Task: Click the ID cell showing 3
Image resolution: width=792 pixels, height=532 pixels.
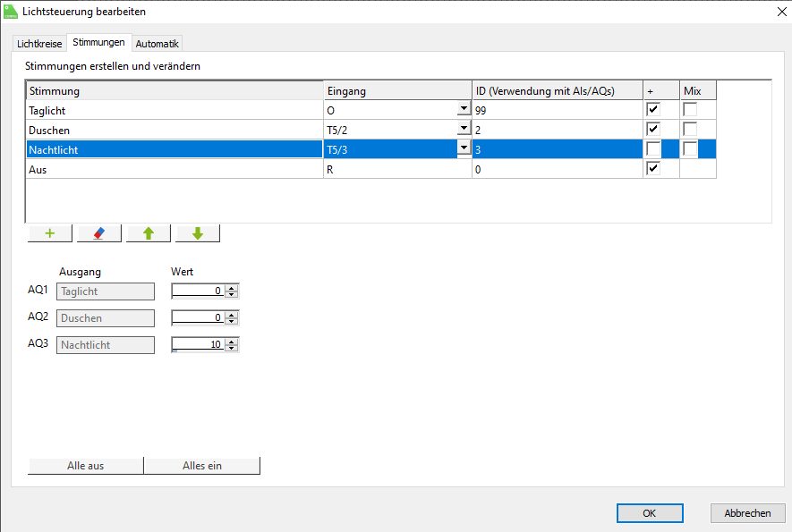Action: (558, 149)
